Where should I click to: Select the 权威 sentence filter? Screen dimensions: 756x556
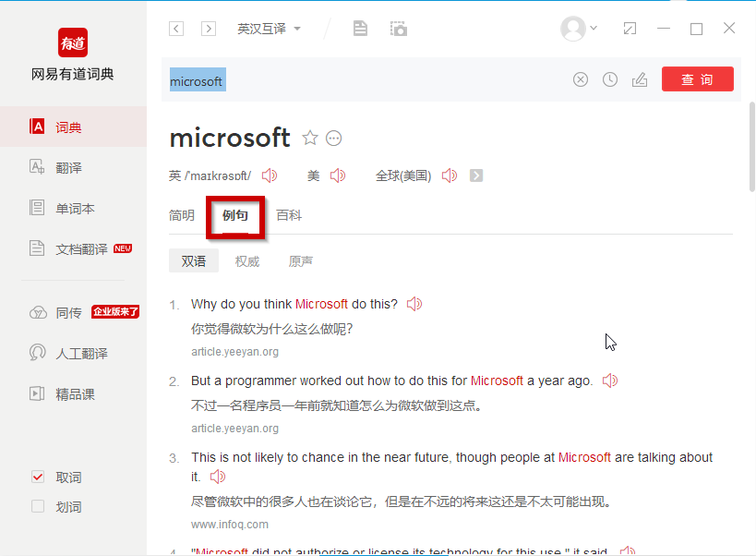pos(247,261)
